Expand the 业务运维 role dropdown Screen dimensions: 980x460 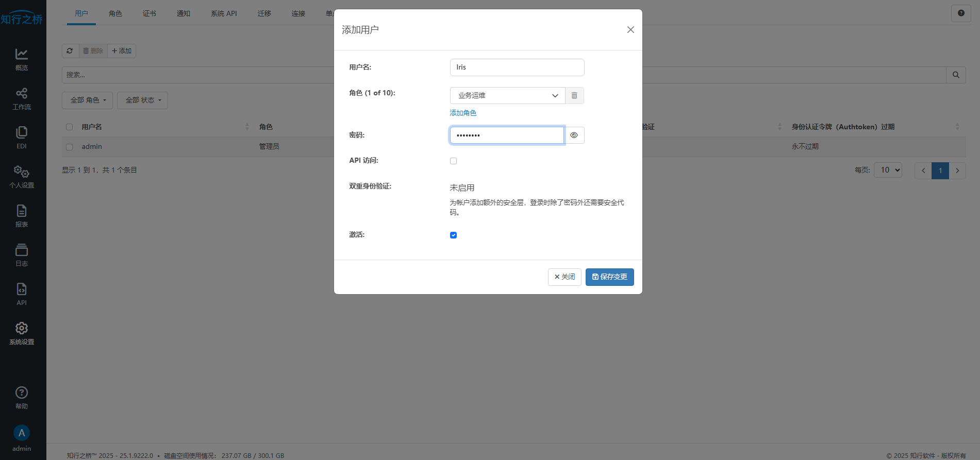click(507, 96)
